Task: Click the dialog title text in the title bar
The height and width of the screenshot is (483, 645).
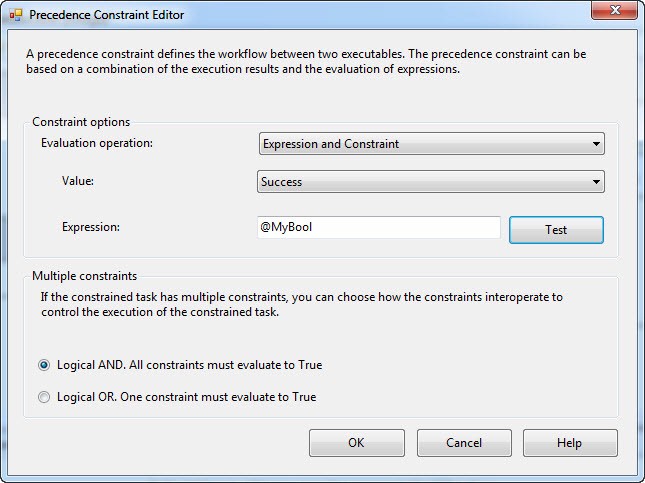Action: coord(107,15)
